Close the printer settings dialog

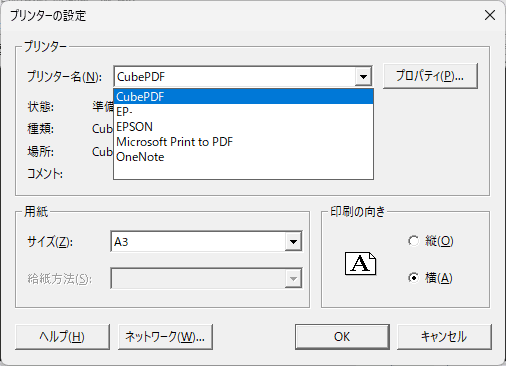pos(490,15)
